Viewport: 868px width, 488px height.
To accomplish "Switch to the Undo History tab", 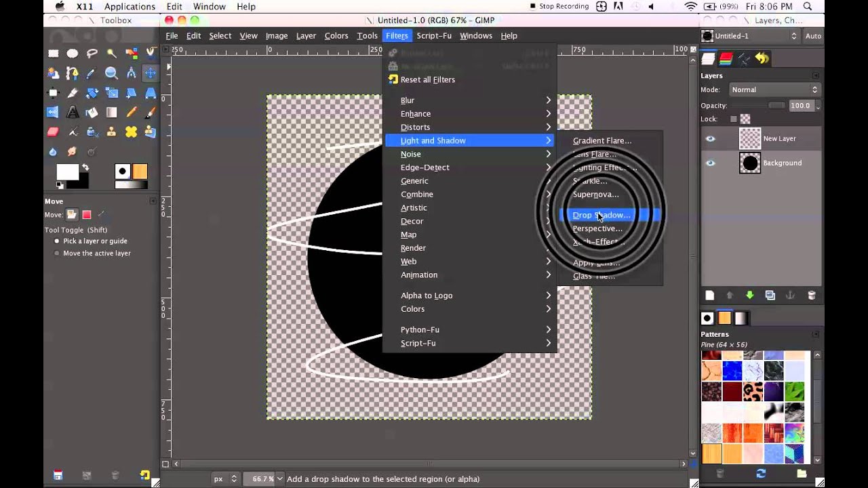I will pyautogui.click(x=762, y=59).
